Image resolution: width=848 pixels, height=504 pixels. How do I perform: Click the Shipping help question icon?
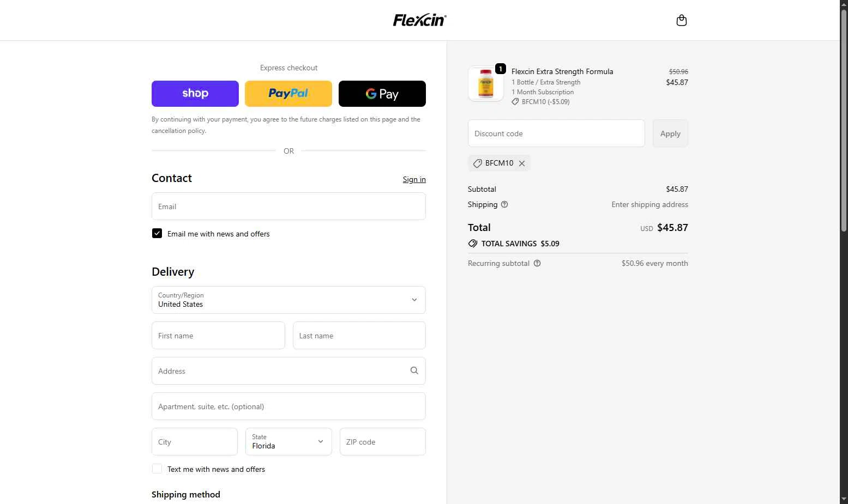coord(504,205)
